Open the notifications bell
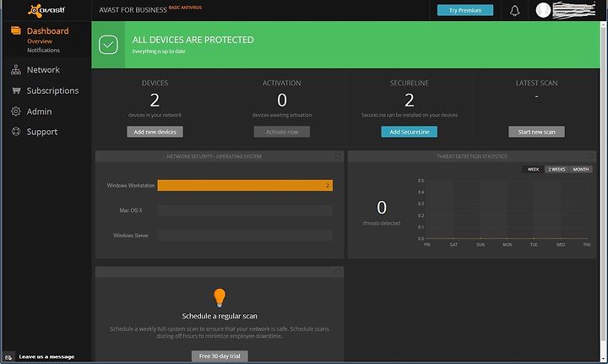The height and width of the screenshot is (364, 608). coord(514,10)
